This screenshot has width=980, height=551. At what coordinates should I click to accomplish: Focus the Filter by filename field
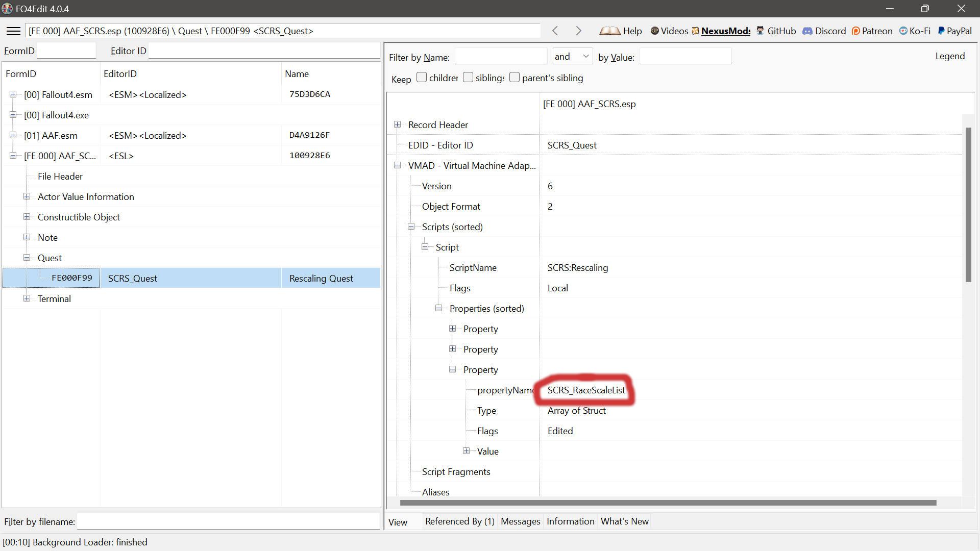point(228,521)
